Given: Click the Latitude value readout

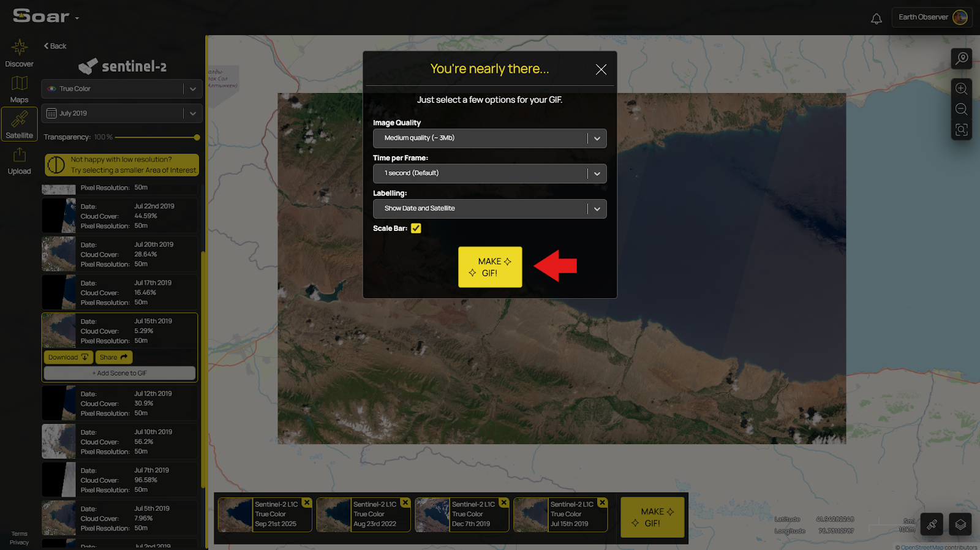Looking at the screenshot, I should (x=835, y=519).
